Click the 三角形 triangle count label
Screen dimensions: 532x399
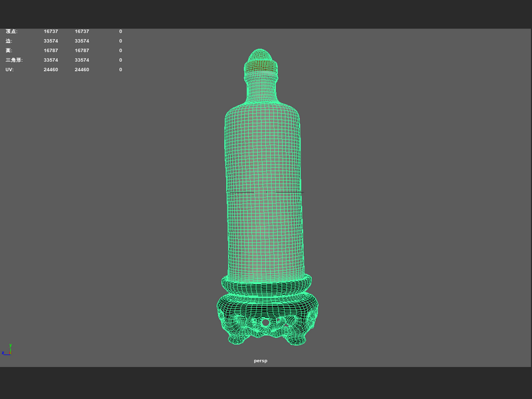coord(14,60)
